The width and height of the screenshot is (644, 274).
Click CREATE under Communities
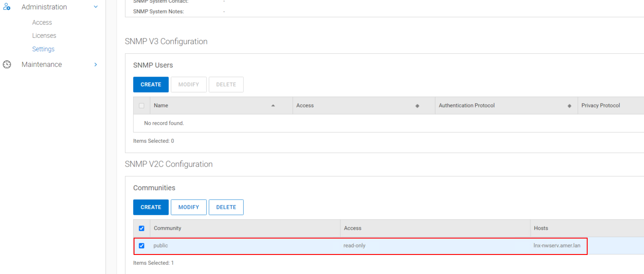point(151,207)
